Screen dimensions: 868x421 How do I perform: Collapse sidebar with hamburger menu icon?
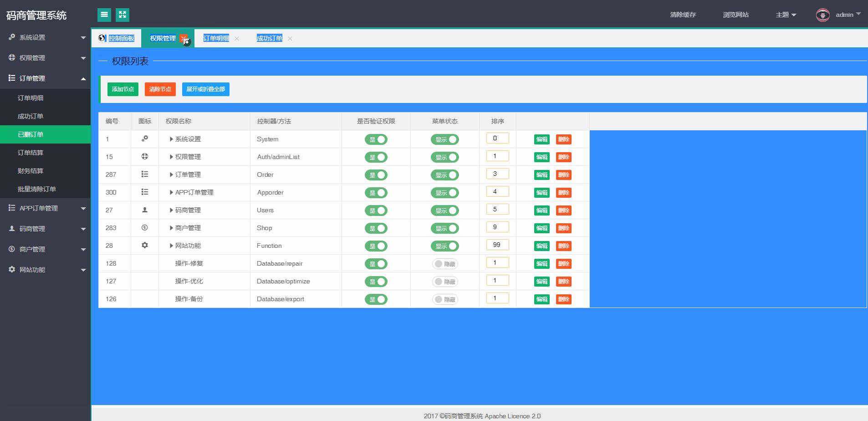(x=104, y=15)
